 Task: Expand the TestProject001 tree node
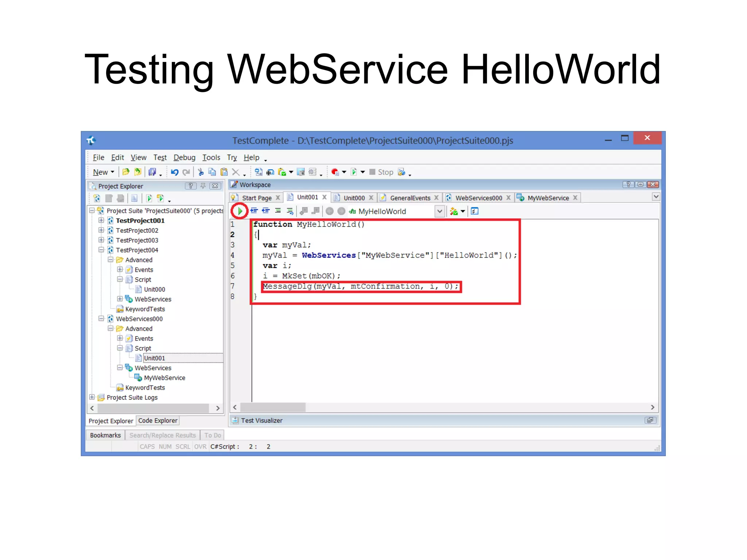pyautogui.click(x=101, y=220)
